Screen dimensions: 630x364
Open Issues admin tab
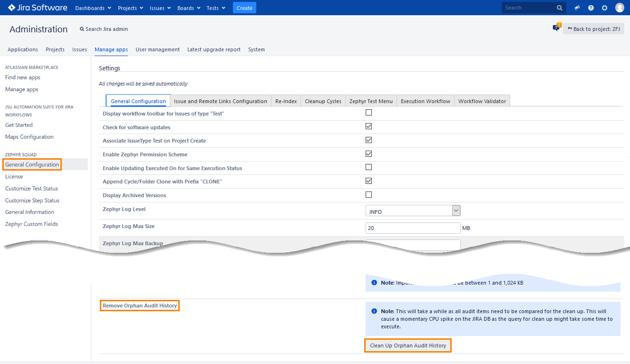click(x=79, y=49)
